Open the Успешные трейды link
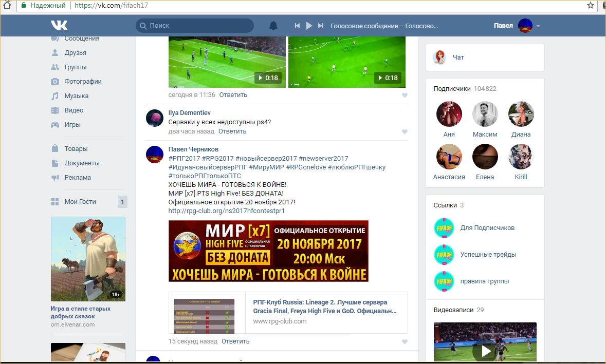Viewport: 606px width, 364px height. pos(488,254)
